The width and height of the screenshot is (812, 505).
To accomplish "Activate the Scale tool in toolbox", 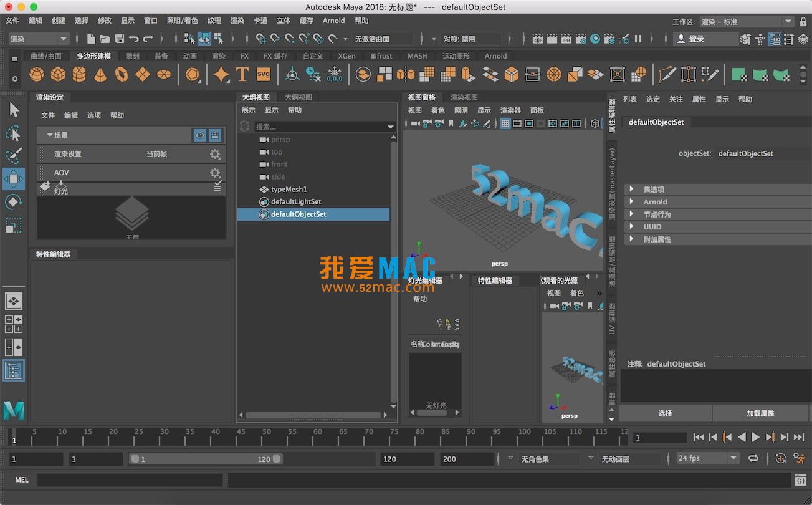I will [x=14, y=224].
